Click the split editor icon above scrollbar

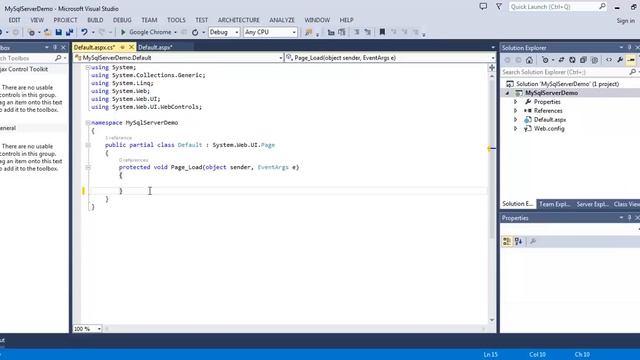(492, 68)
